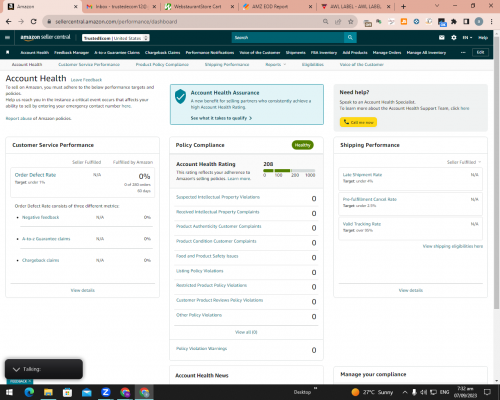Open the Order Defect Rate link
Screen dimensions: 500x400
coord(35,175)
